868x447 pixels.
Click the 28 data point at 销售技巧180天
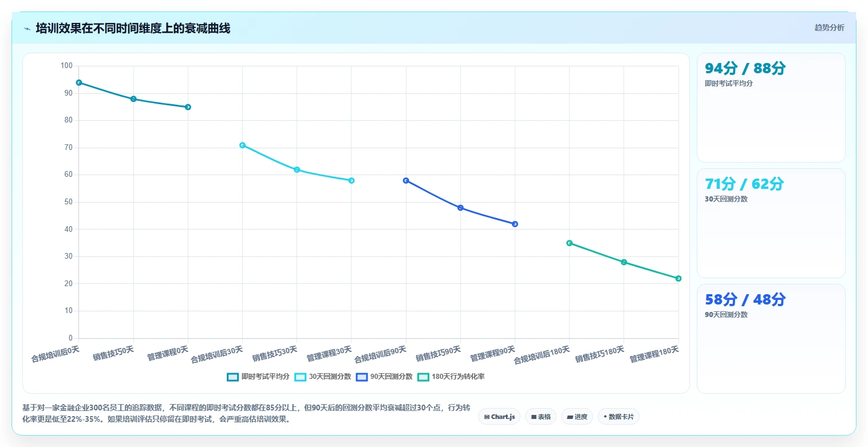pyautogui.click(x=624, y=262)
